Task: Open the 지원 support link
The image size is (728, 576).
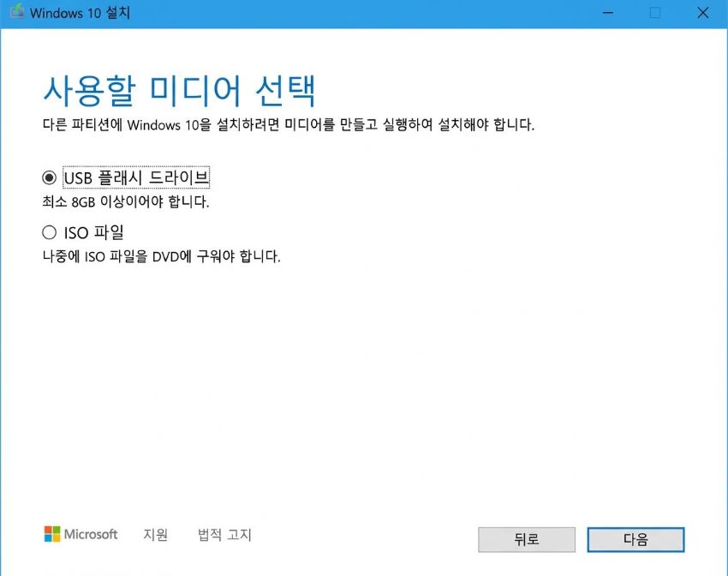Action: click(x=154, y=535)
